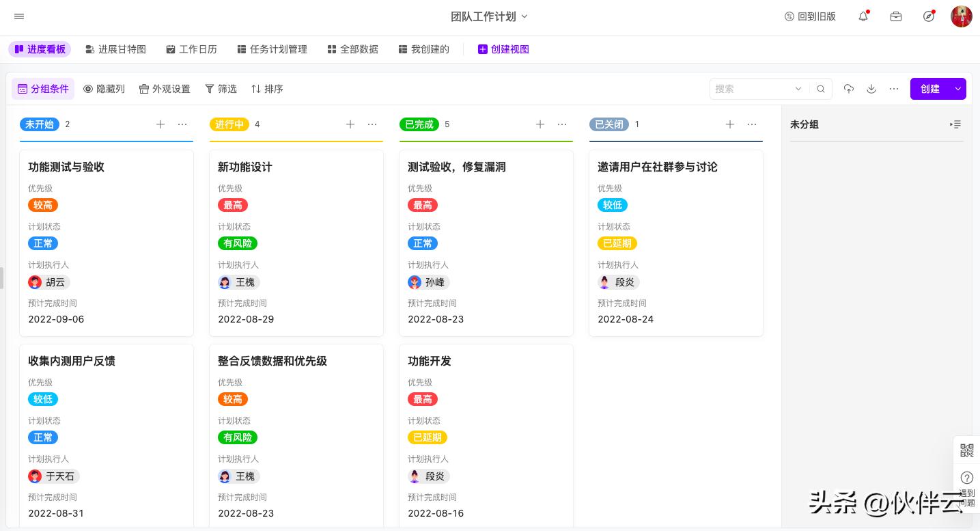980x531 pixels.
Task: Click the 回到旧版 link
Action: tap(810, 16)
